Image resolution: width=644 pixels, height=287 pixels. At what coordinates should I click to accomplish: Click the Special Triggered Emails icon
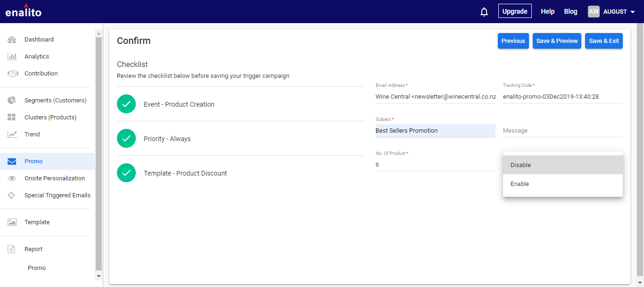tap(12, 195)
